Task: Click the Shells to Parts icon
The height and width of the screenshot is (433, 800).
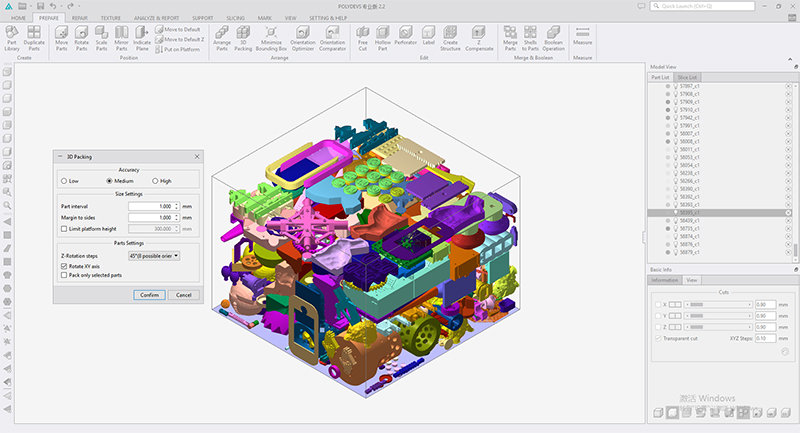Action: pos(530,38)
